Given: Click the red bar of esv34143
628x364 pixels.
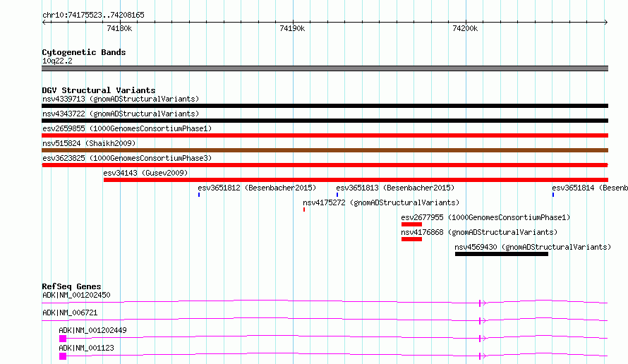Looking at the screenshot, I should [356, 180].
